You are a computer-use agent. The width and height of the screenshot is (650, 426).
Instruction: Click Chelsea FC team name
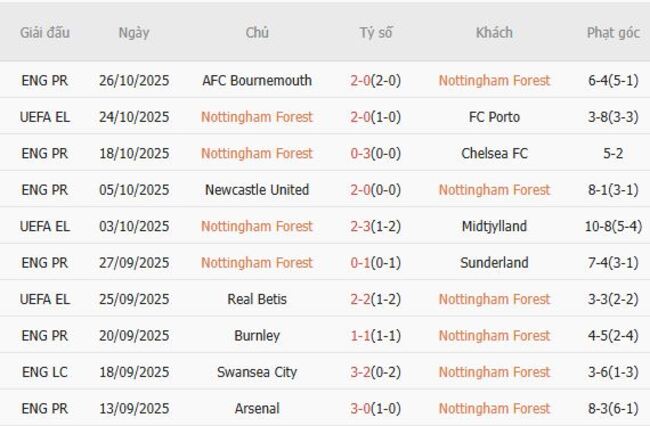[x=494, y=153]
